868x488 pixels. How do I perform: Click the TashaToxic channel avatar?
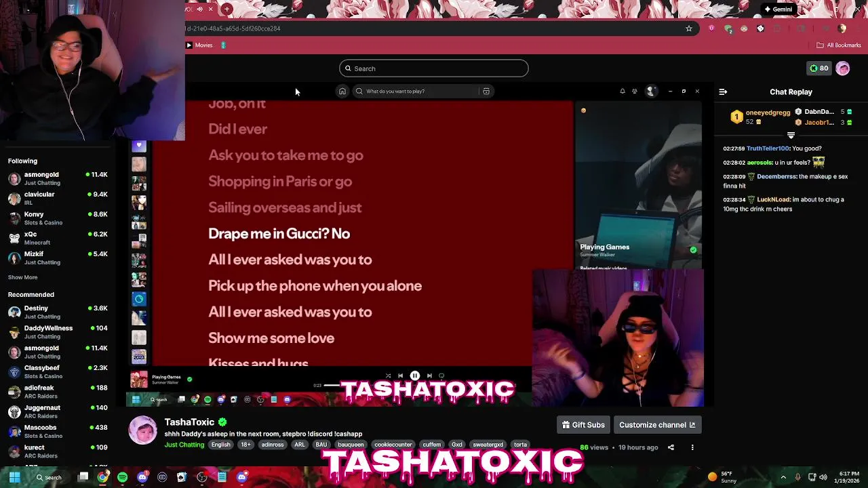pyautogui.click(x=143, y=430)
